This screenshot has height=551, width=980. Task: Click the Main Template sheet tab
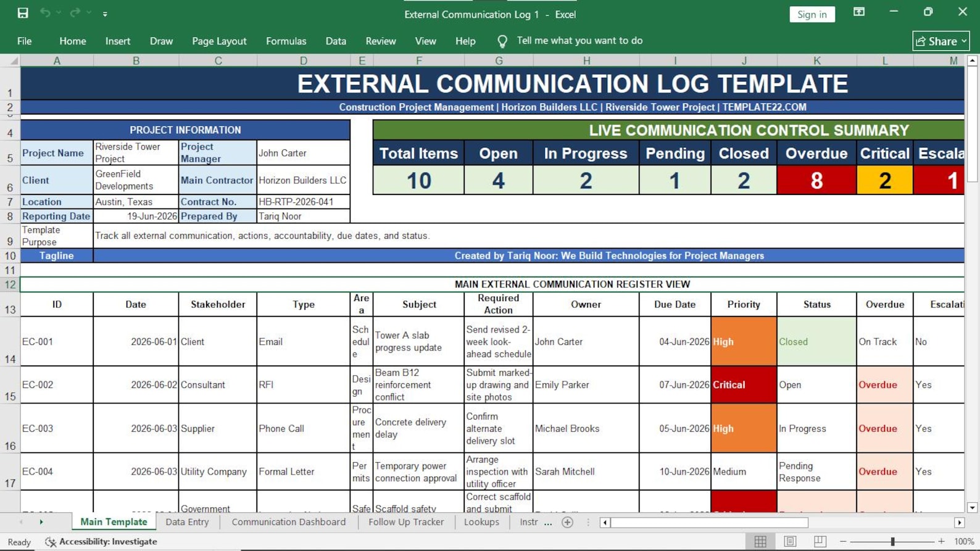[x=114, y=522]
